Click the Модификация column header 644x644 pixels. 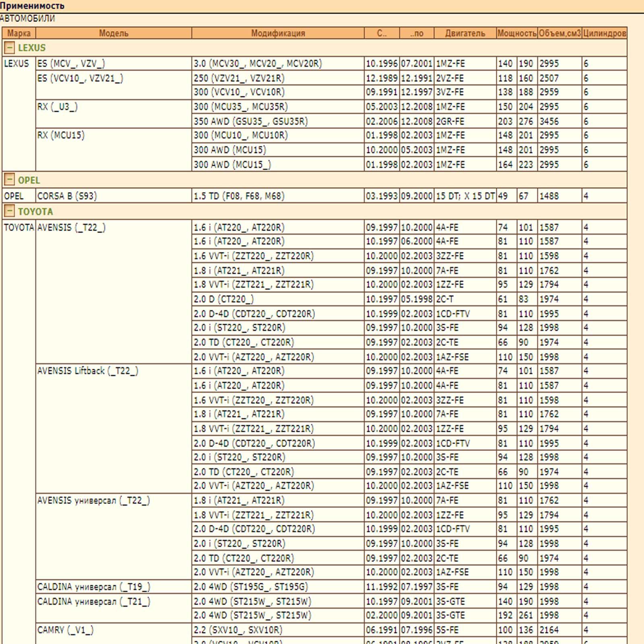[278, 33]
